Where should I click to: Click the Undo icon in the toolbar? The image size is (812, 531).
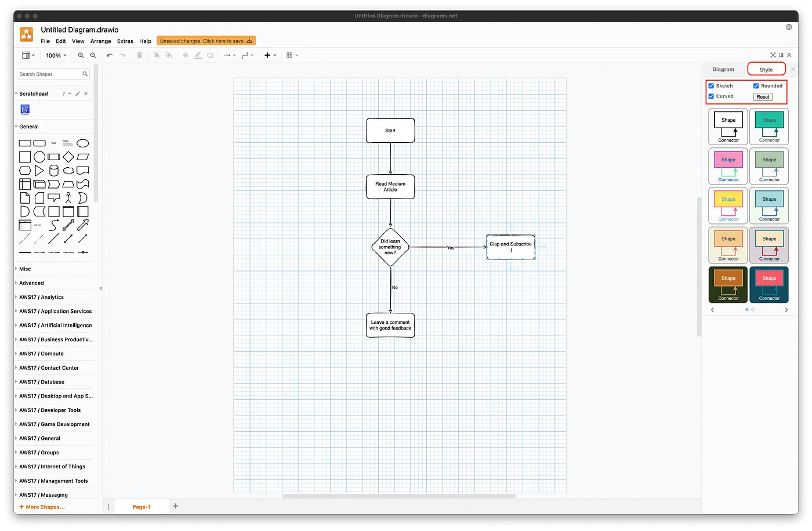tap(110, 55)
